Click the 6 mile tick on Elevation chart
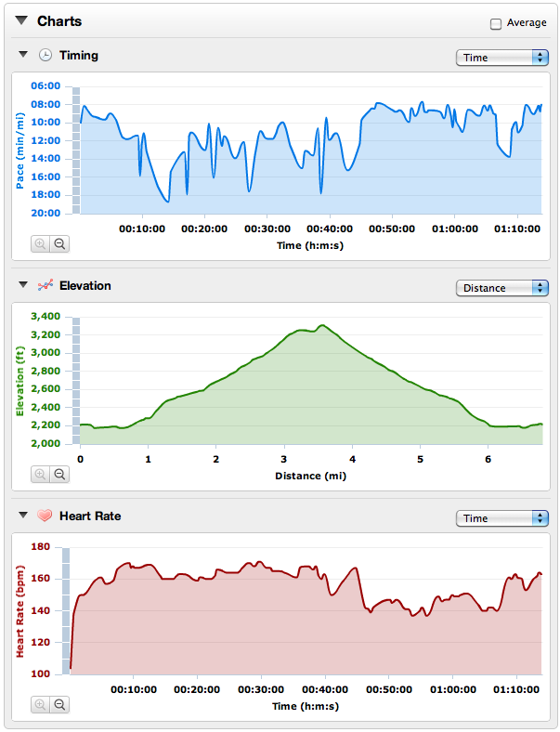Screen dimensions: 560x732 pyautogui.click(x=488, y=460)
